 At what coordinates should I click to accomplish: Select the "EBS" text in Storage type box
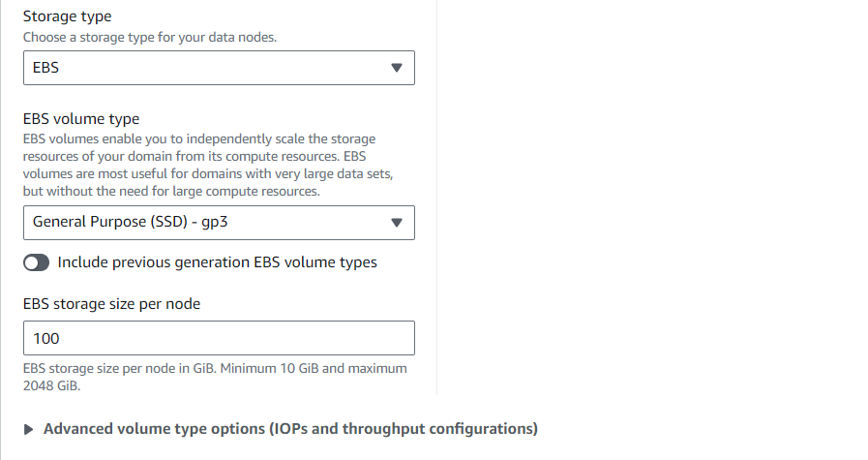[x=45, y=68]
